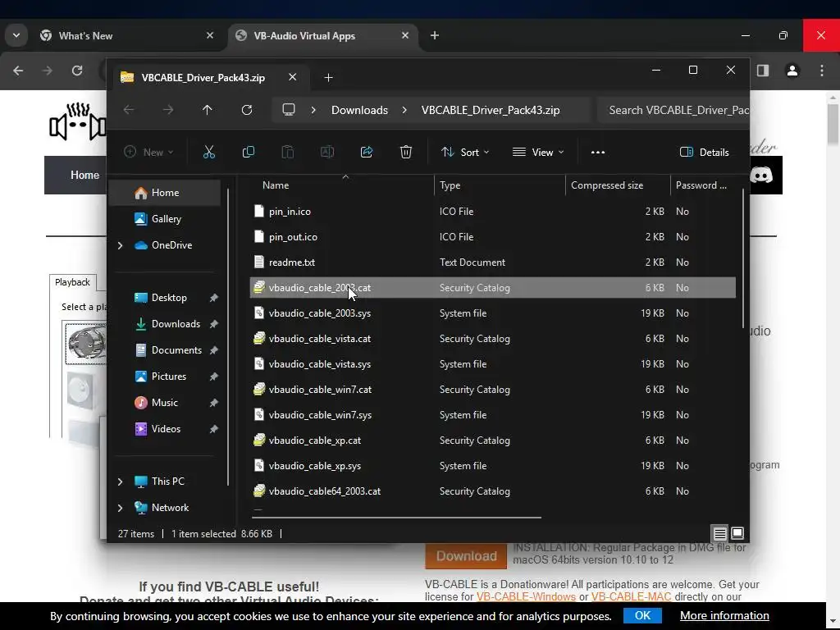Expand the Network tree node
The width and height of the screenshot is (840, 630).
(x=120, y=508)
